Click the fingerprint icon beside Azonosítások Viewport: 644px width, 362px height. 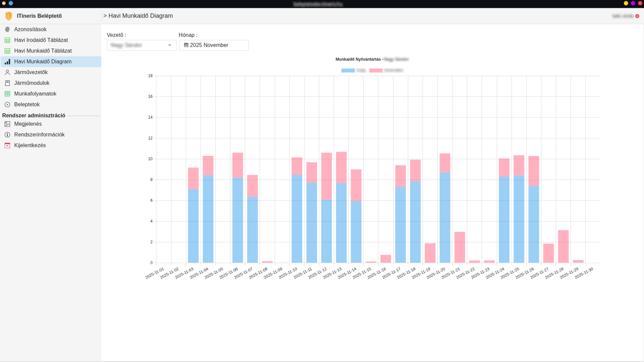click(7, 29)
